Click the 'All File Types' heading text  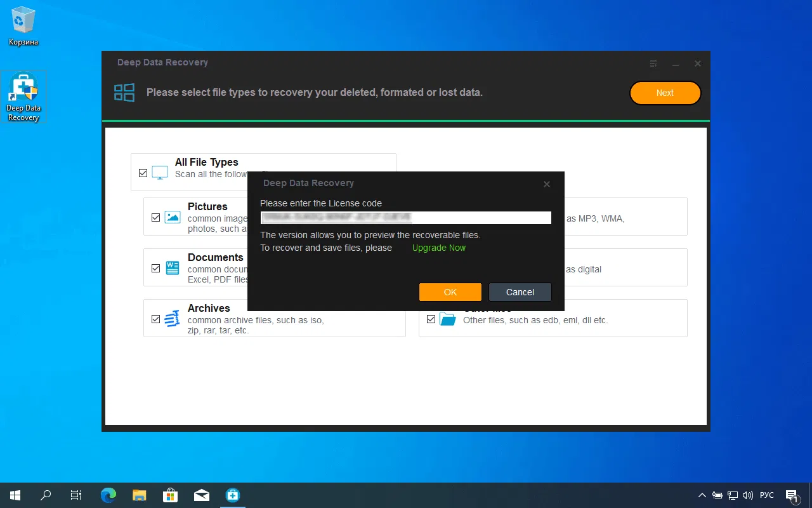point(207,162)
